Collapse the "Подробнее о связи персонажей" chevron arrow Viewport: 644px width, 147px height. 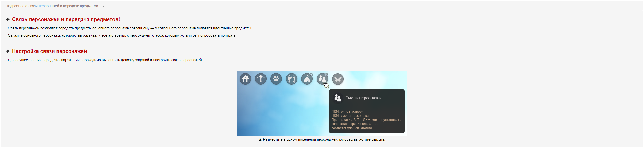click(103, 6)
